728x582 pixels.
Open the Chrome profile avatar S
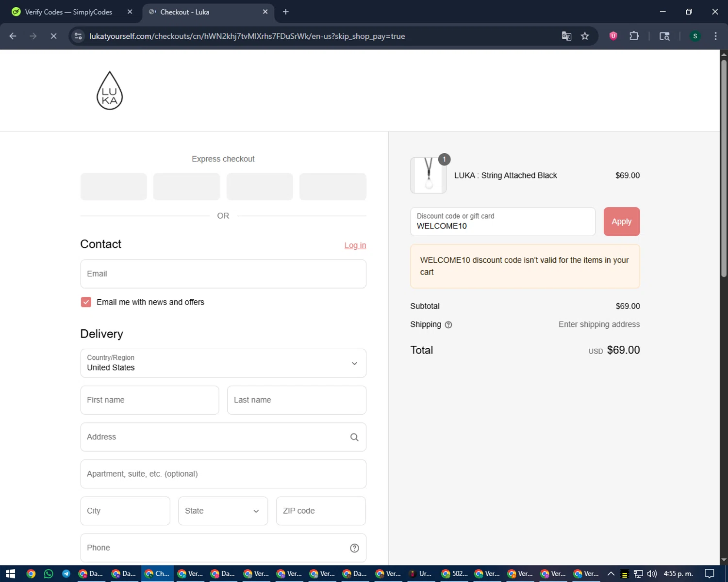(695, 36)
